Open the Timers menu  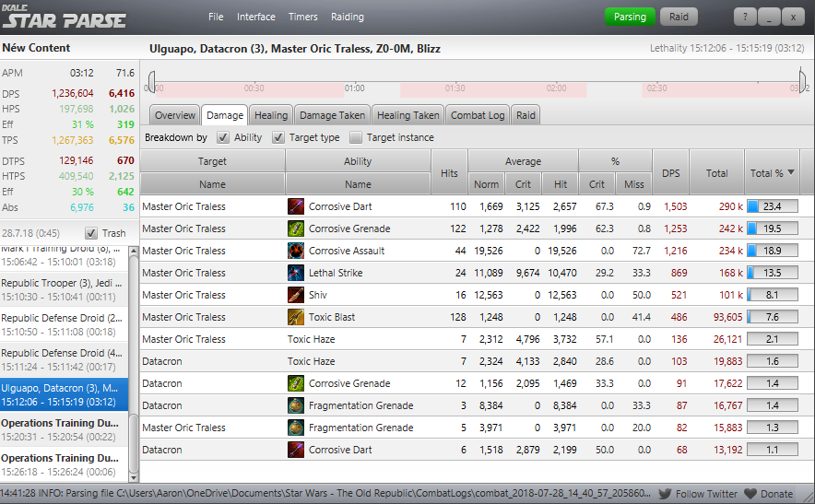point(303,17)
